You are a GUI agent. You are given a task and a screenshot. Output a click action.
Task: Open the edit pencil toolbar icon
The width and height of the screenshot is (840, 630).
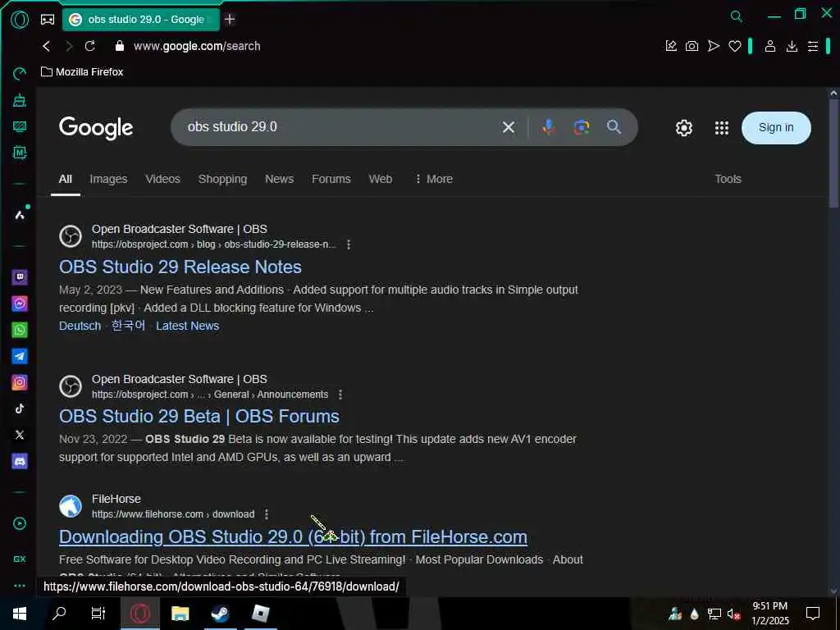671,46
